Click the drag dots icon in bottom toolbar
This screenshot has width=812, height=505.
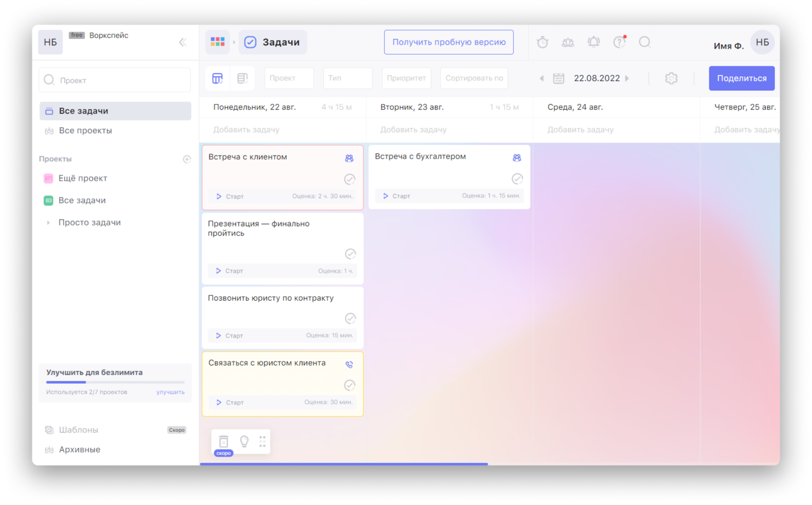tap(262, 441)
